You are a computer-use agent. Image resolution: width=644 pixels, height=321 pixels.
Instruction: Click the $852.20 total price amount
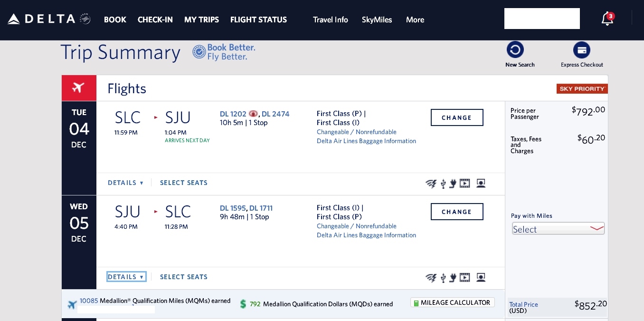[591, 305]
